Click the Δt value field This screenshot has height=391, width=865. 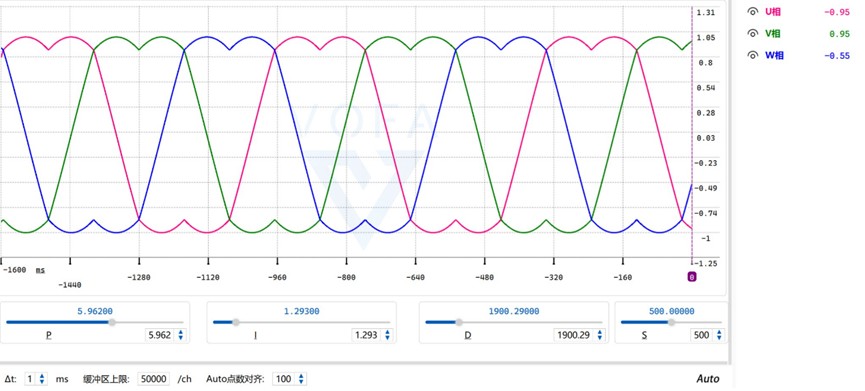point(31,379)
